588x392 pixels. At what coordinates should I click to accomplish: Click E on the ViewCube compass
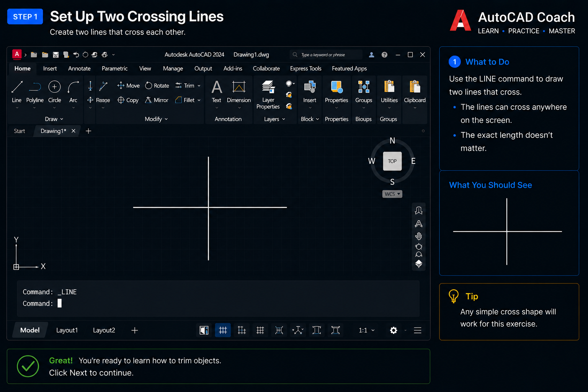[x=413, y=161]
